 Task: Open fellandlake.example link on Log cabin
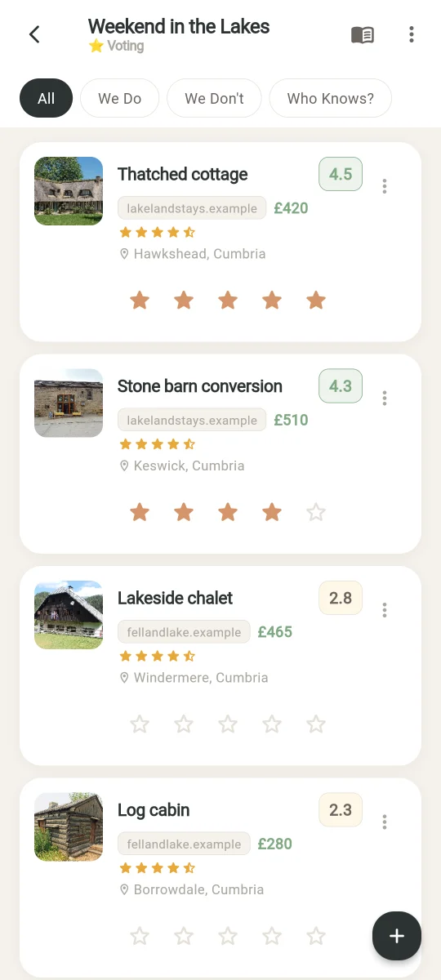[x=184, y=844]
